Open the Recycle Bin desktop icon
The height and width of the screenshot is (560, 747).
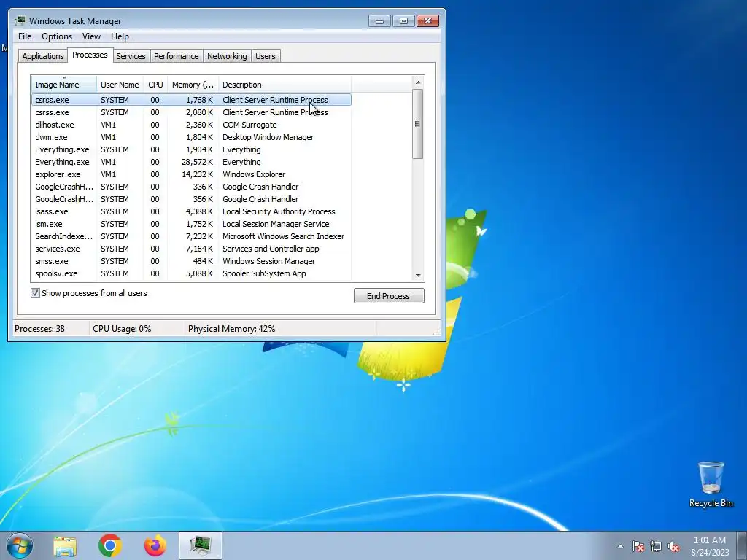click(711, 484)
